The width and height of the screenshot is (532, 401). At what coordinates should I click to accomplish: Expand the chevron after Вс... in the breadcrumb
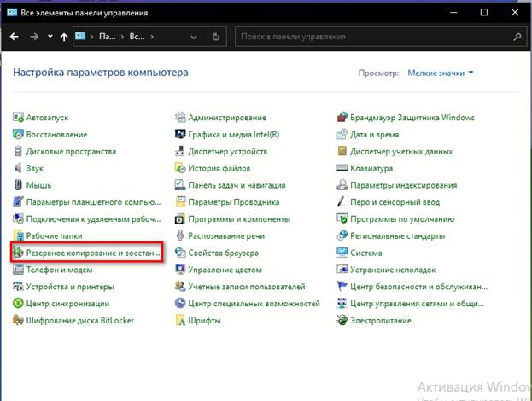pyautogui.click(x=152, y=37)
